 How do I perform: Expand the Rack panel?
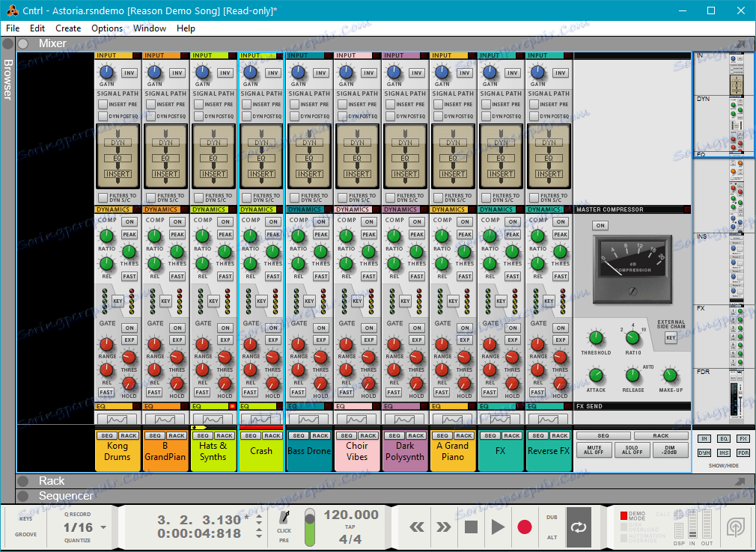[x=23, y=481]
